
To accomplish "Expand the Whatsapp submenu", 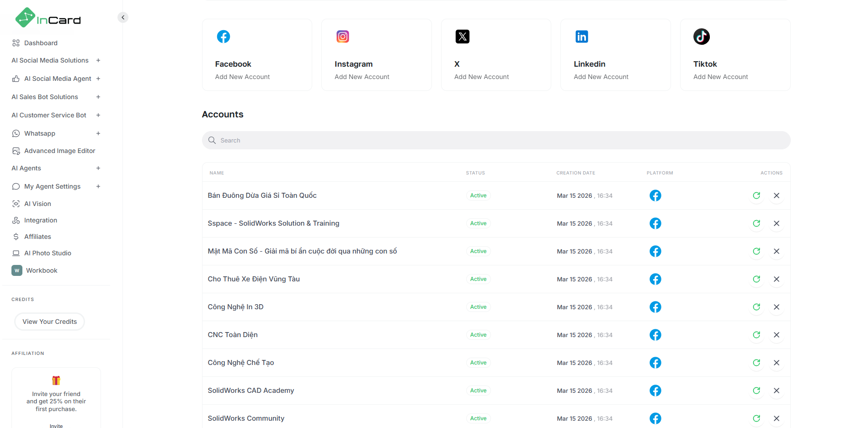I will 98,133.
